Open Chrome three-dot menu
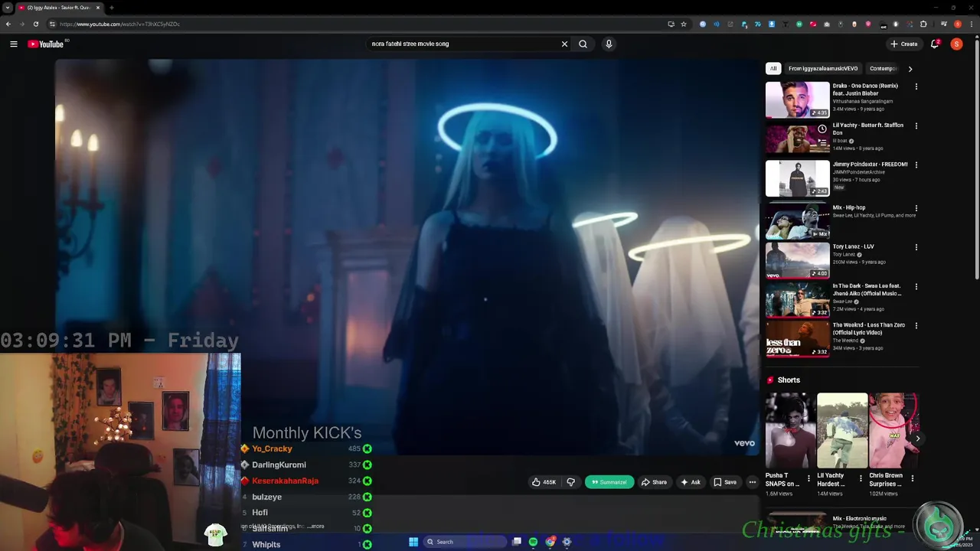The height and width of the screenshot is (551, 980). click(972, 24)
